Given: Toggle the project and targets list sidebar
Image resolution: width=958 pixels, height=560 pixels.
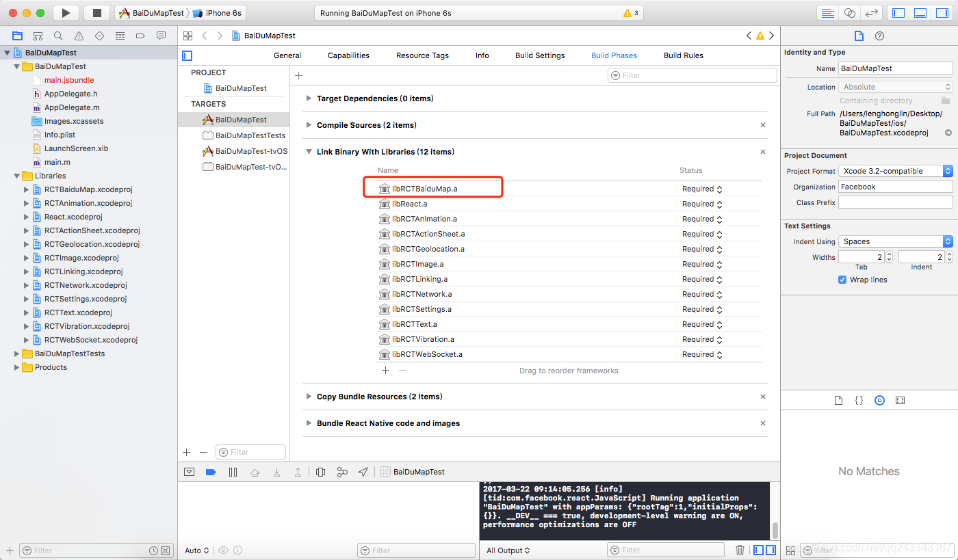Looking at the screenshot, I should 187,55.
